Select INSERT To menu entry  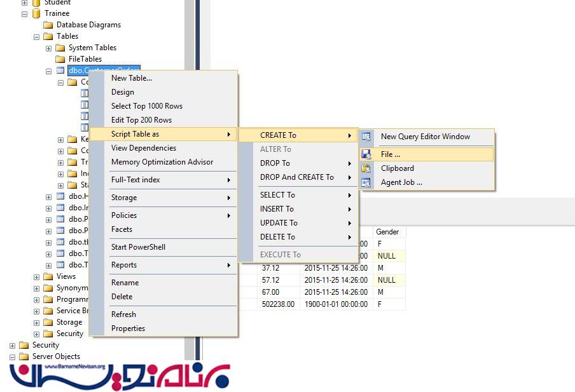click(x=277, y=209)
